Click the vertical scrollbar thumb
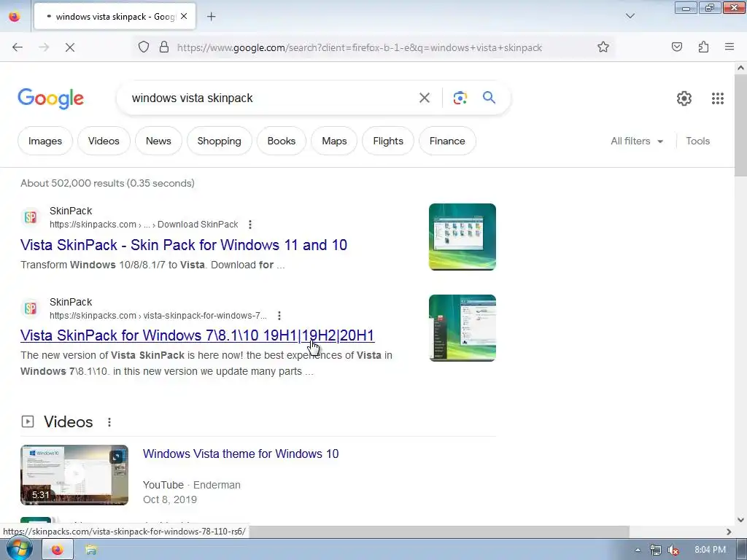 pyautogui.click(x=740, y=125)
